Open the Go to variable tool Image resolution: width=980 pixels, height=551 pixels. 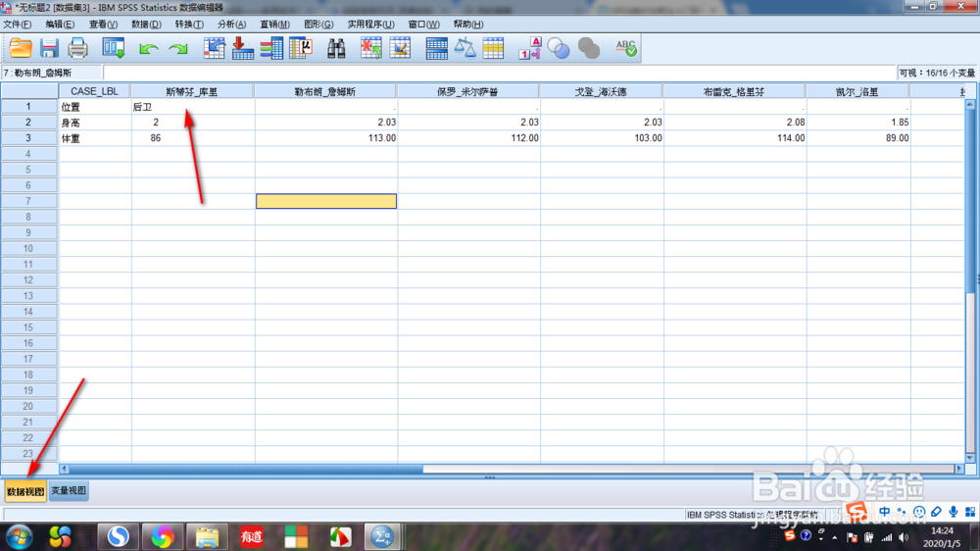pyautogui.click(x=242, y=48)
